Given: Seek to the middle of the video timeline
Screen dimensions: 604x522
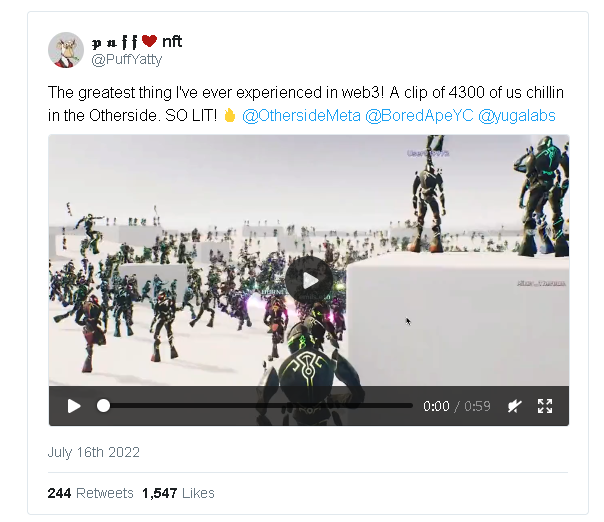Looking at the screenshot, I should coord(258,406).
